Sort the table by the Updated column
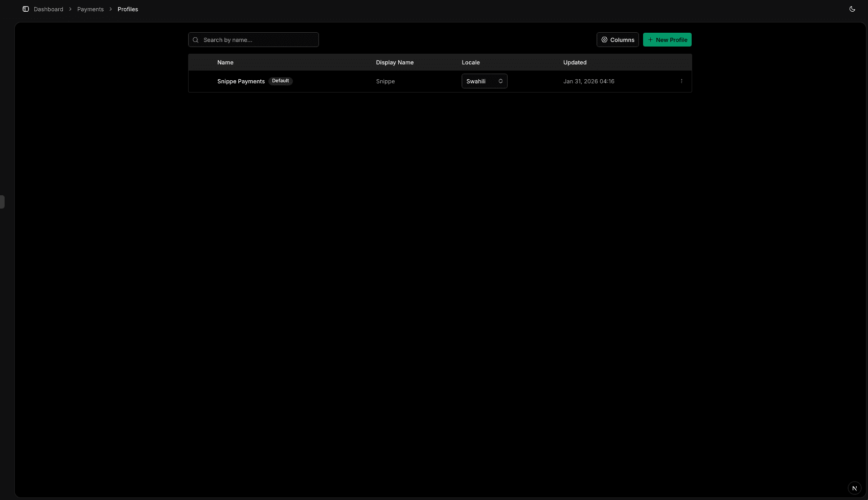The height and width of the screenshot is (500, 868). 575,62
